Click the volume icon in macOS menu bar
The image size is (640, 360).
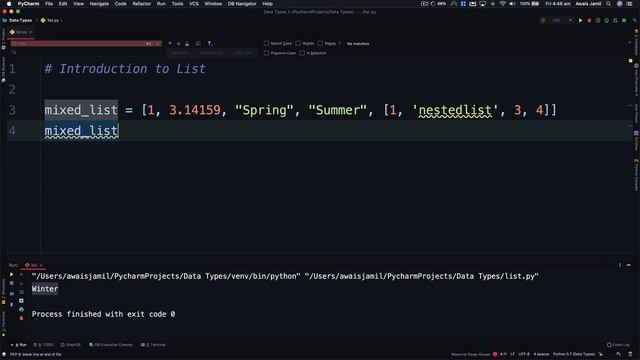tap(512, 4)
